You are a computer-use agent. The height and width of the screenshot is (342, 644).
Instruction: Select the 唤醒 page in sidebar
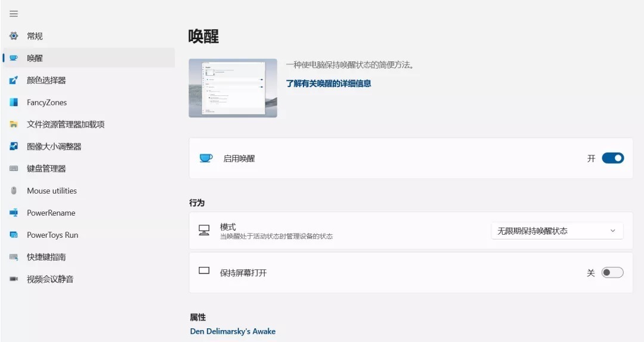point(89,58)
